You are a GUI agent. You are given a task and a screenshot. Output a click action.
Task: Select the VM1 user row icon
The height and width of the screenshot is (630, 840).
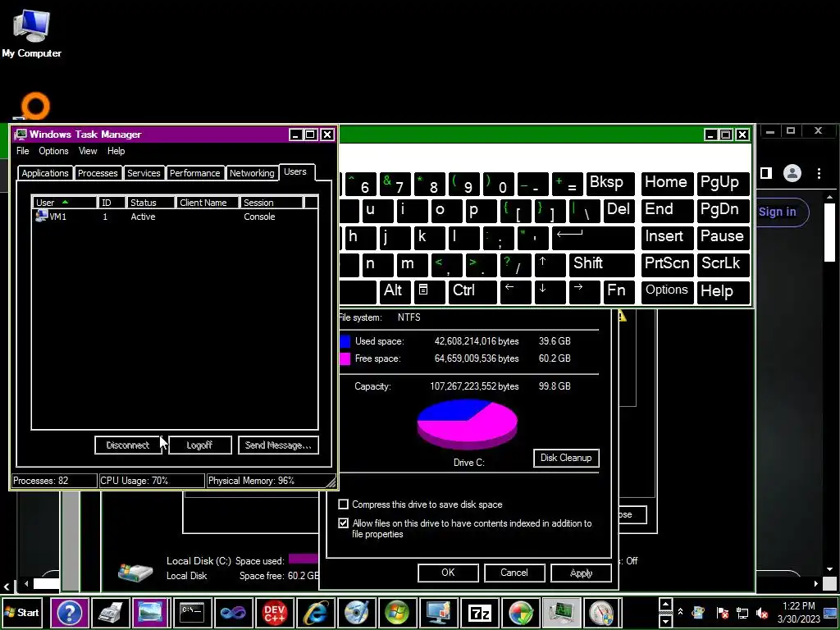(x=41, y=216)
